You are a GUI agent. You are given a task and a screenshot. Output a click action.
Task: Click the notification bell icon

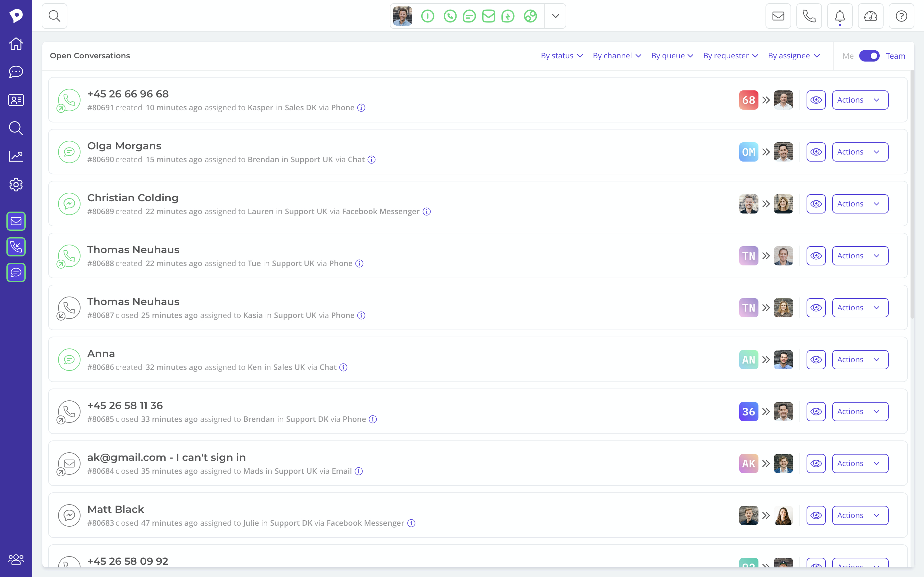tap(840, 16)
